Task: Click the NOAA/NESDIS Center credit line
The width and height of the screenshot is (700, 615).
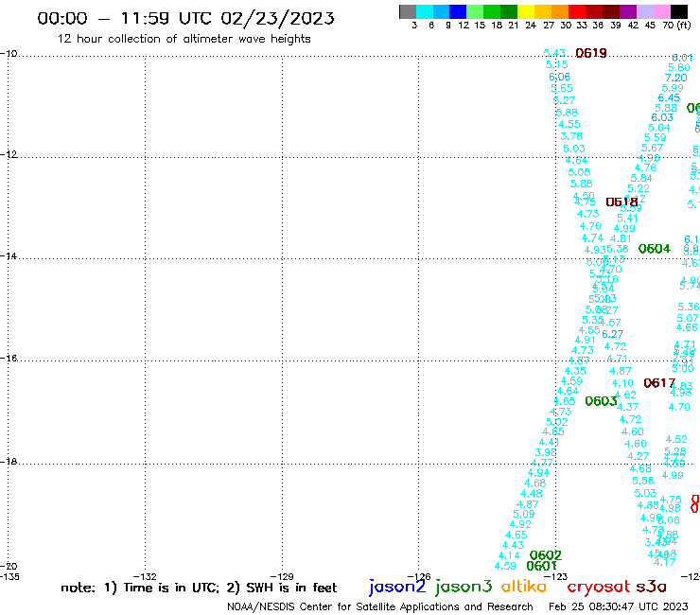Action: pyautogui.click(x=380, y=606)
